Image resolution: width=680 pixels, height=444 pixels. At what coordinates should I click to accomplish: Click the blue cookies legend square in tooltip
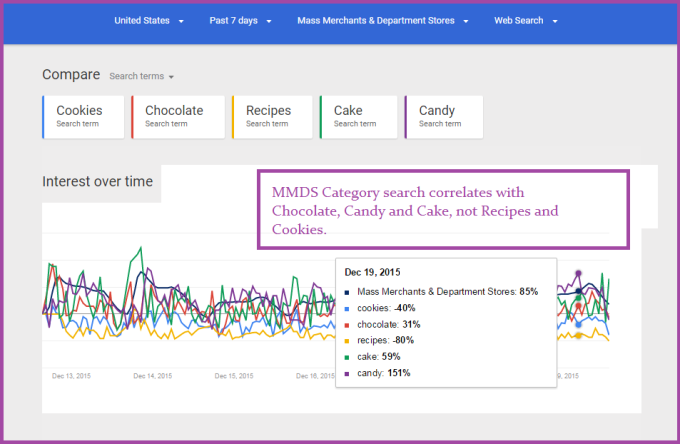coord(348,308)
